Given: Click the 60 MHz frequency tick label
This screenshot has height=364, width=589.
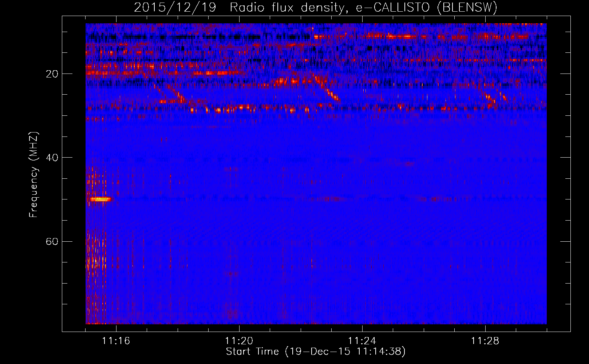Looking at the screenshot, I should click(x=52, y=241).
